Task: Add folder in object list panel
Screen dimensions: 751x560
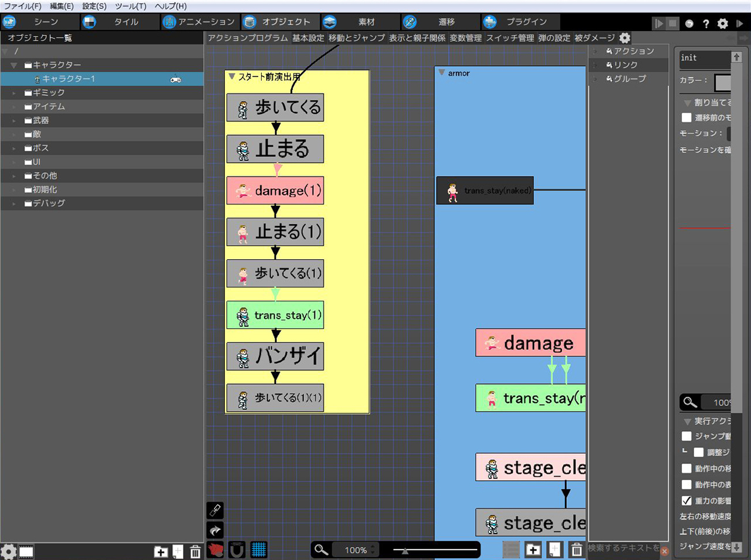Action: (x=161, y=551)
